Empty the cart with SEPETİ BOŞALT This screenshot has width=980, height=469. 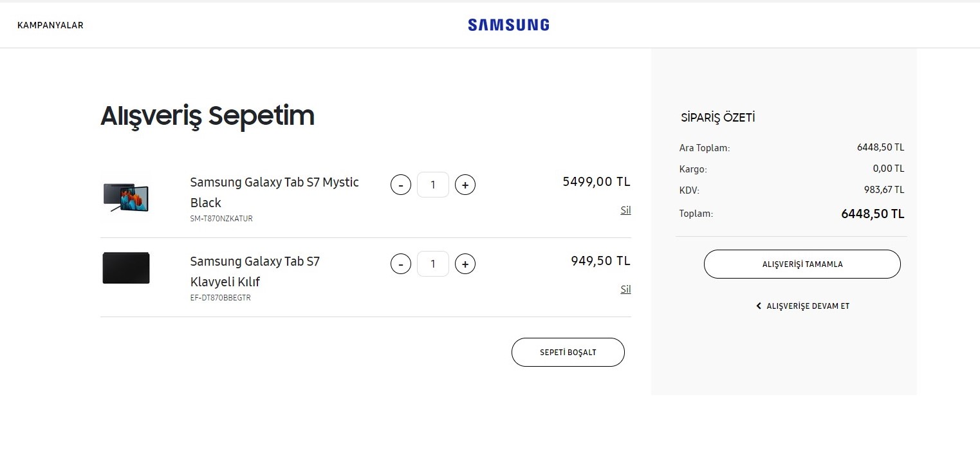tap(568, 353)
